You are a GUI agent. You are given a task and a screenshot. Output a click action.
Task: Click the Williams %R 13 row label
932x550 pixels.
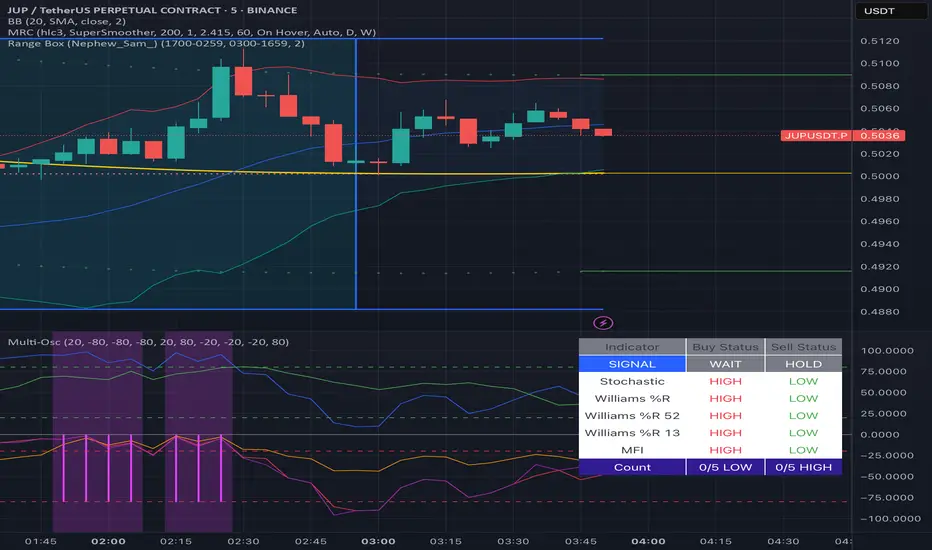click(x=632, y=433)
